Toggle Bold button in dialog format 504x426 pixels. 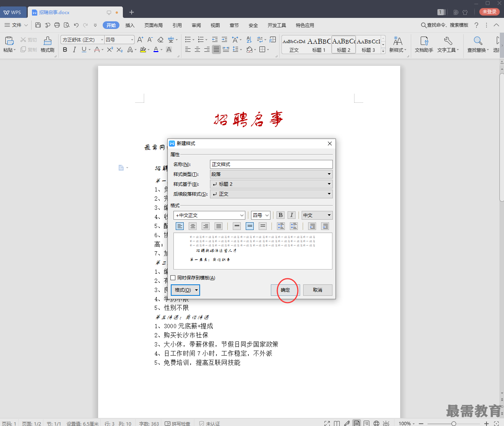click(281, 215)
